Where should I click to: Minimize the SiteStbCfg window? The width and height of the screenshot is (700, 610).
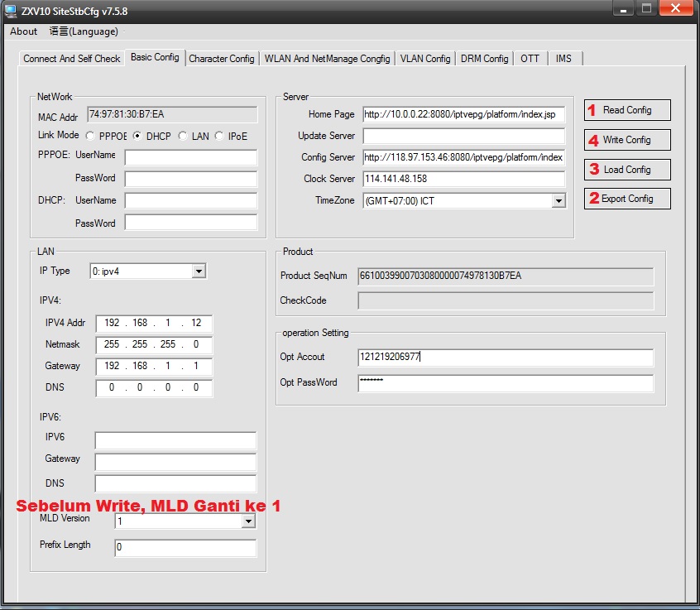click(x=623, y=8)
